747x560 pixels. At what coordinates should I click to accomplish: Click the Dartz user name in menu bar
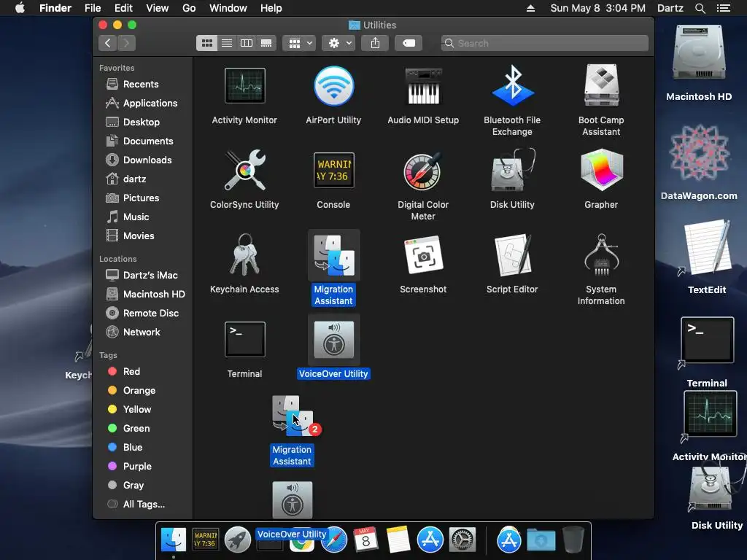[670, 8]
